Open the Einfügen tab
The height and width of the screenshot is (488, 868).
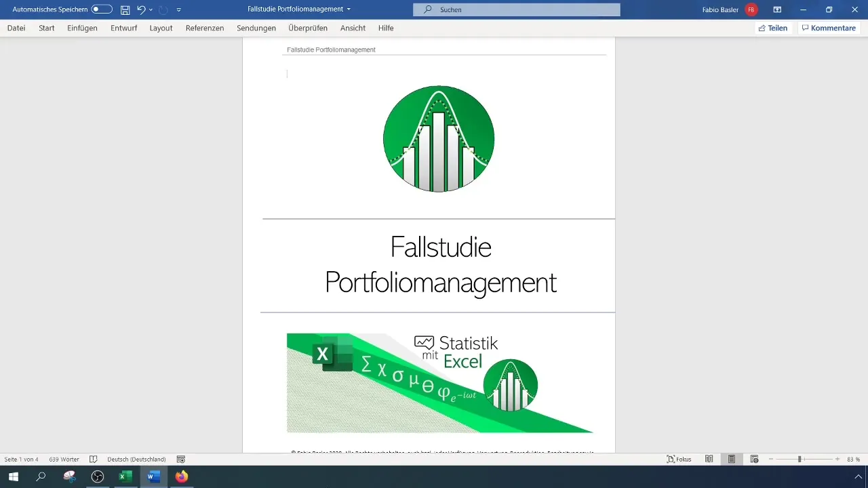[83, 28]
